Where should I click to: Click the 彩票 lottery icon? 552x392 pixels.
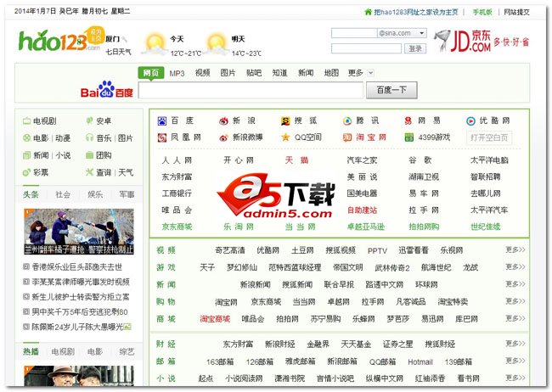(27, 172)
